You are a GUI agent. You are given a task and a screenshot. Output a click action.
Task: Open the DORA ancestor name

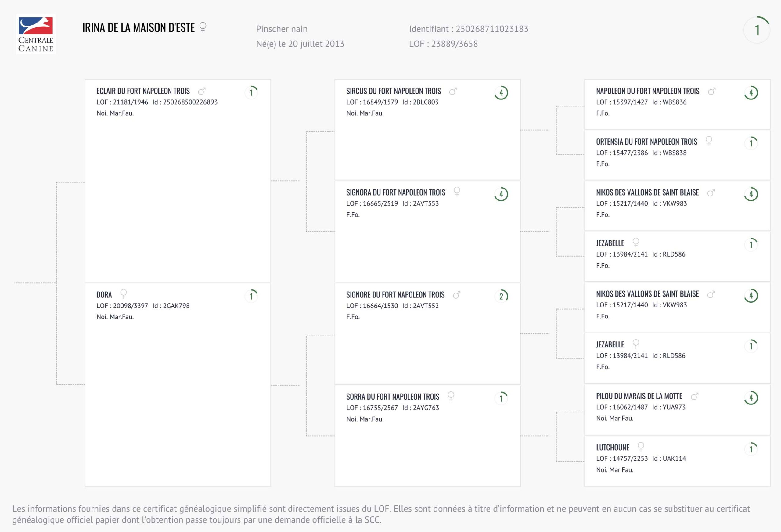pos(104,295)
